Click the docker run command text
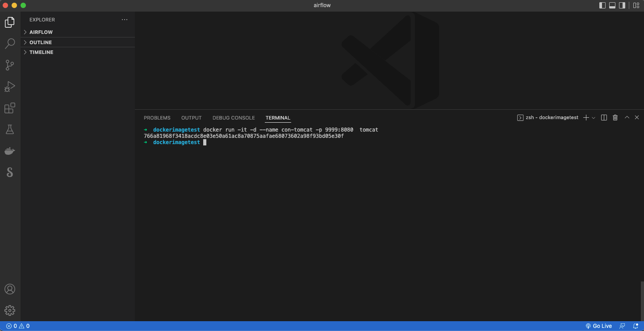The image size is (644, 331). click(291, 130)
